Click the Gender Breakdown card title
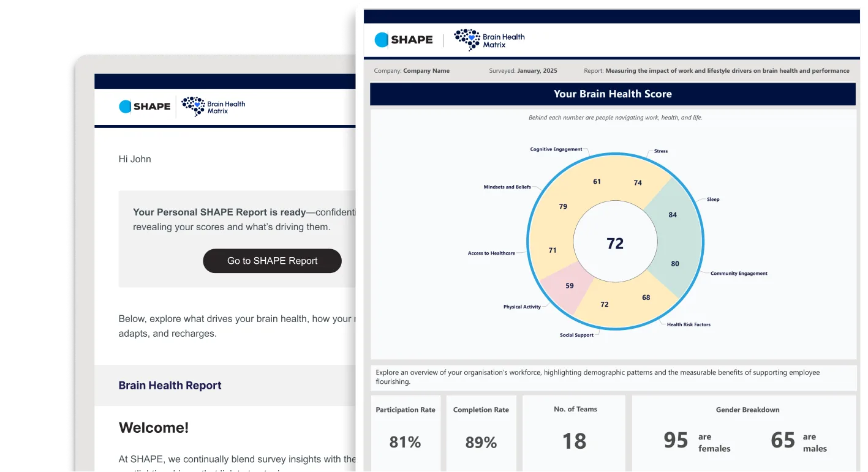This screenshot has height=472, width=868. coord(747,410)
